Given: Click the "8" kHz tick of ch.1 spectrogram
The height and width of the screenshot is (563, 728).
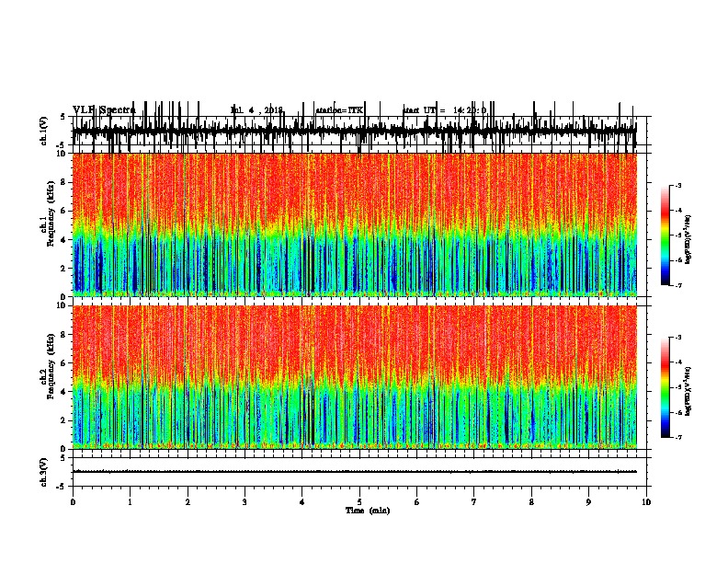Looking at the screenshot, I should [64, 182].
